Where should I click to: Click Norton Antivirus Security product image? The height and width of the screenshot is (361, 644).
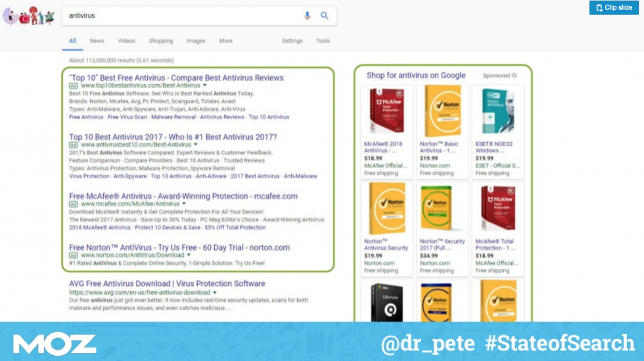387,208
